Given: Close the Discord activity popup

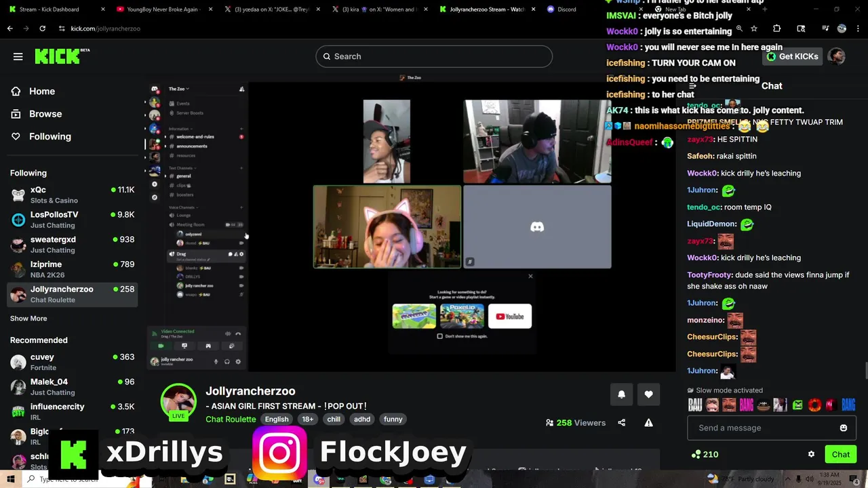Looking at the screenshot, I should [x=530, y=276].
